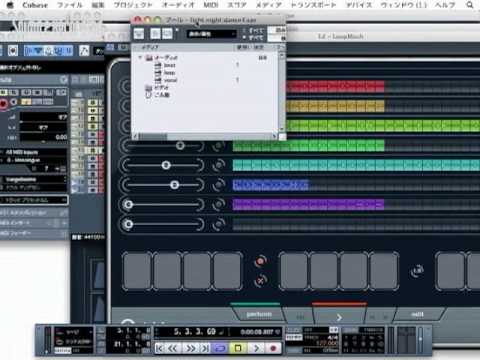Screen dimensions: 480x360
Task: Open the 表示/属性 dropdown in Pool
Action: (212, 34)
